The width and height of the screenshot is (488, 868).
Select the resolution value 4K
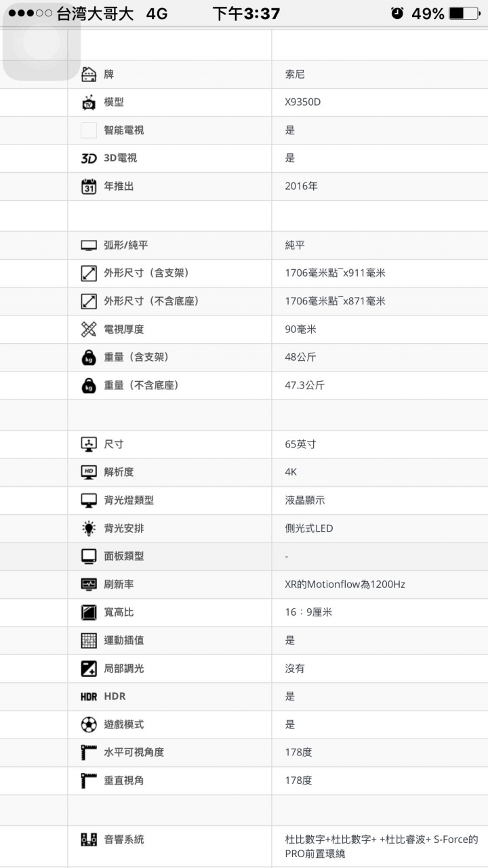point(291,472)
